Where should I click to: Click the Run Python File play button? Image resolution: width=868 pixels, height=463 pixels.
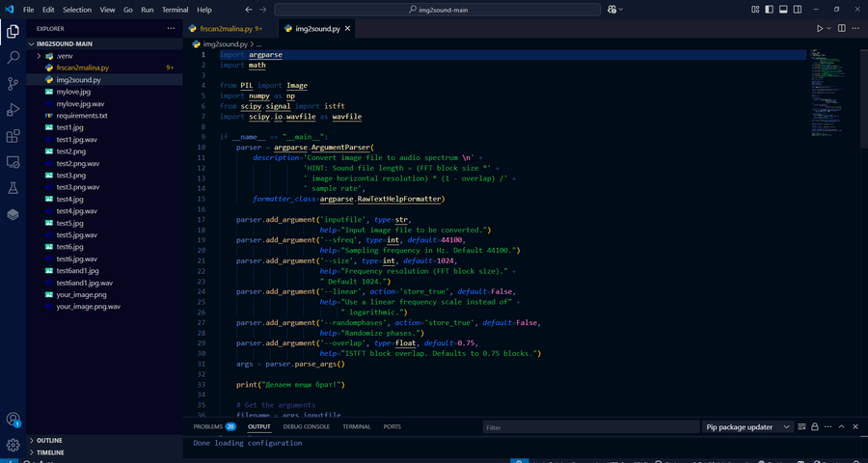(820, 29)
